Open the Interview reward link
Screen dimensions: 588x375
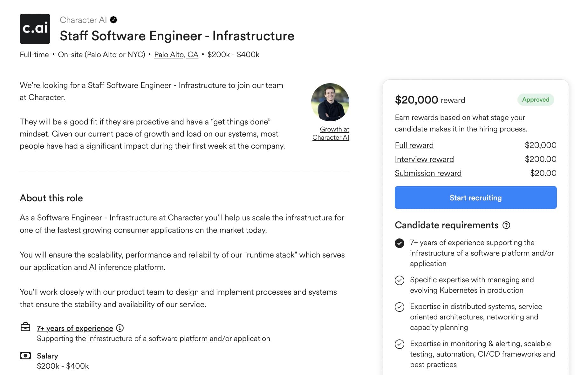[424, 159]
